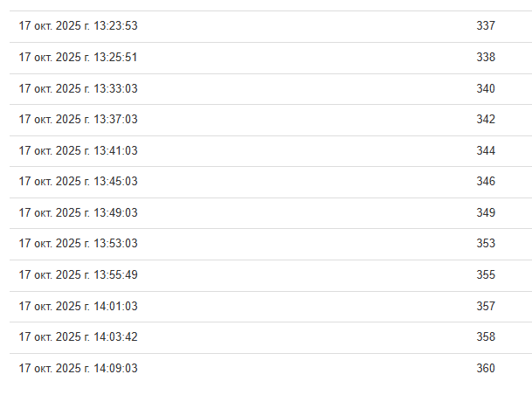This screenshot has height=395, width=532.
Task: Choose the 13:45:03 timestamp entry
Action: click(x=78, y=182)
